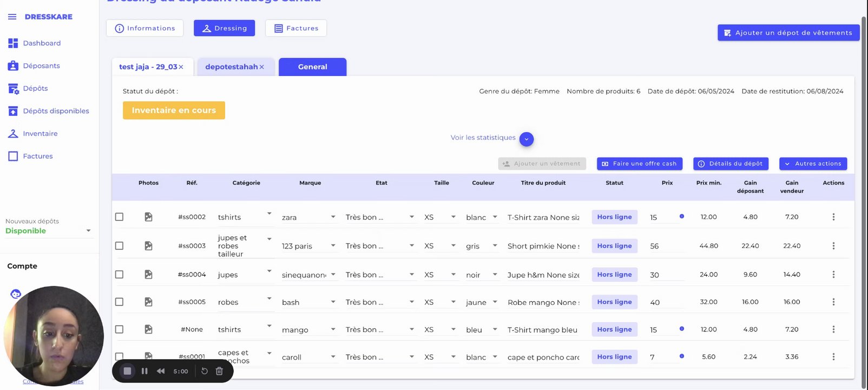
Task: Open photo icon for #None row
Action: click(x=148, y=329)
